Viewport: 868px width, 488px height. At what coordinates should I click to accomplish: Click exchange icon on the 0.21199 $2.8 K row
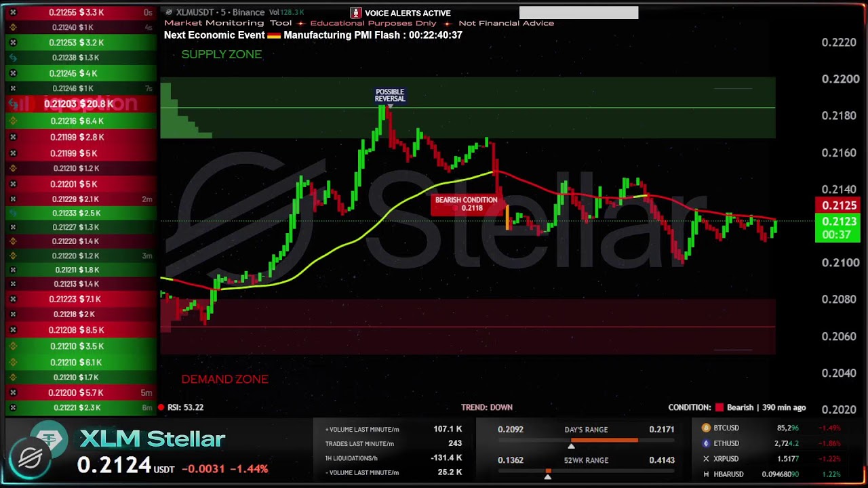(13, 137)
